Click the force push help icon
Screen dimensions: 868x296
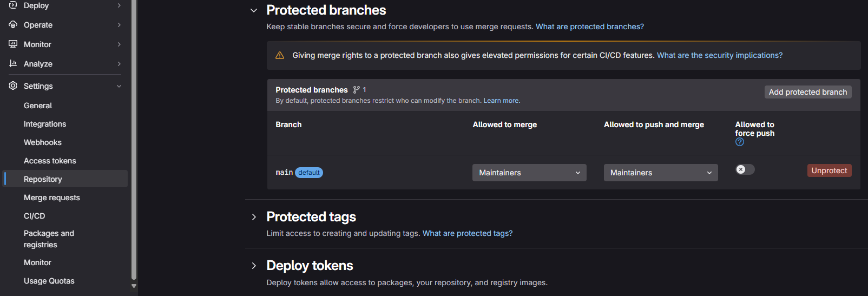point(740,142)
